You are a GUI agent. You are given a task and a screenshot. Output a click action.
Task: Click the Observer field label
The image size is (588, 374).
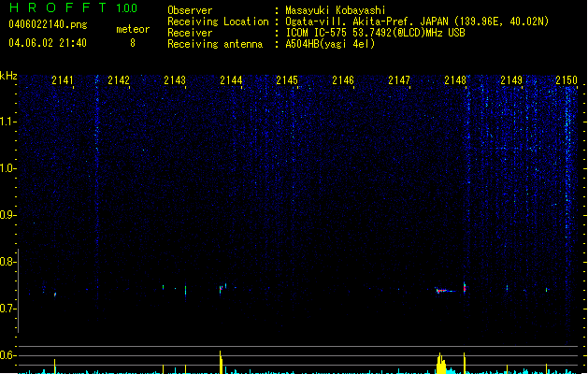tap(190, 10)
